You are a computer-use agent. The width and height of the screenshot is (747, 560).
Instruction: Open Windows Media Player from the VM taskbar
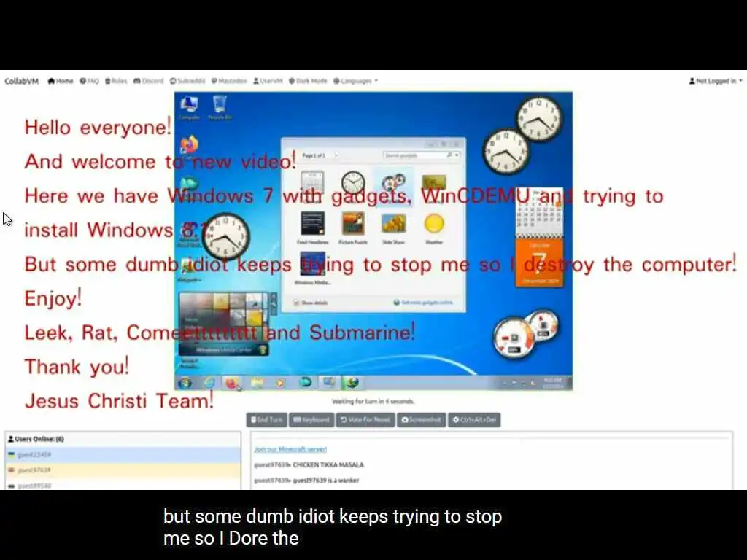(280, 383)
